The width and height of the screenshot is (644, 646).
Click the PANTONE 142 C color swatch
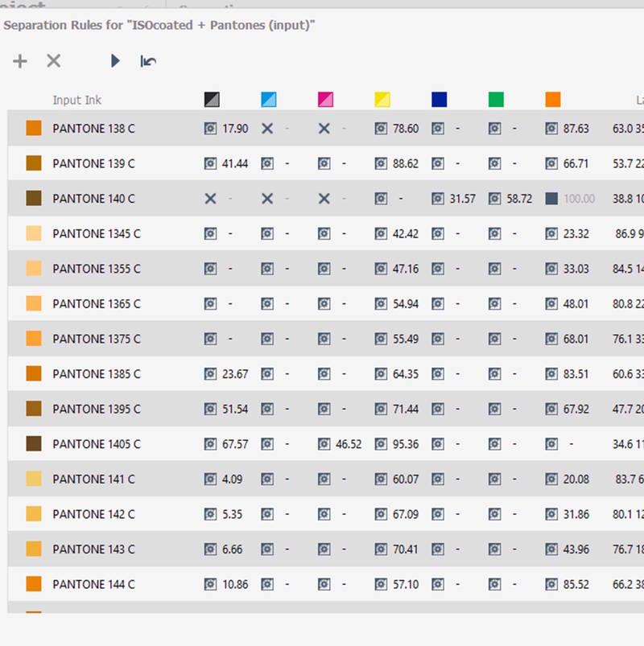pyautogui.click(x=34, y=514)
